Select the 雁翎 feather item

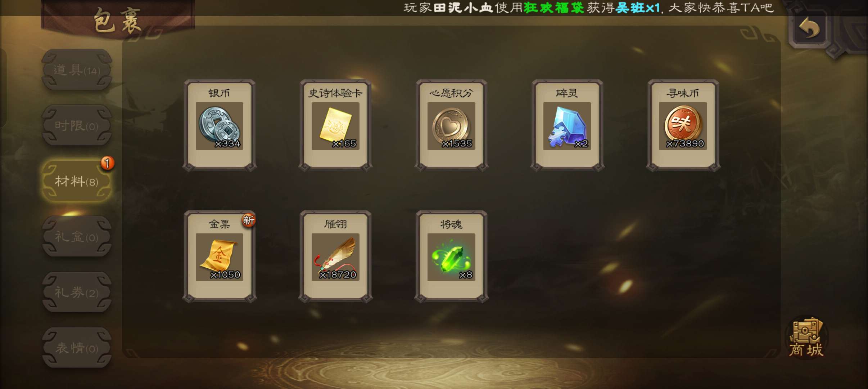click(335, 257)
